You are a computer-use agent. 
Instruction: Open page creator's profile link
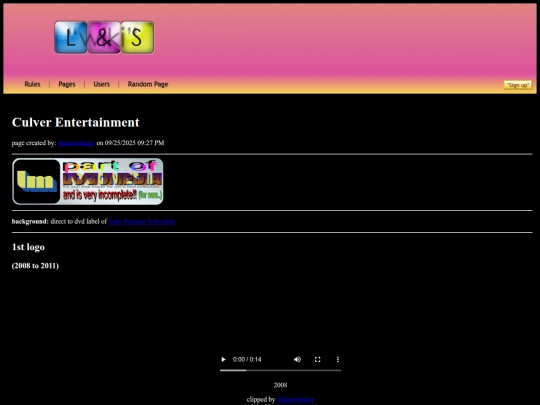coord(76,143)
